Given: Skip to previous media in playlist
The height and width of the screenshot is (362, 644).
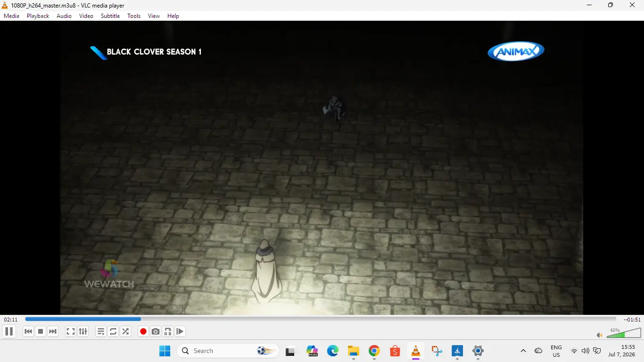Looking at the screenshot, I should pyautogui.click(x=28, y=331).
